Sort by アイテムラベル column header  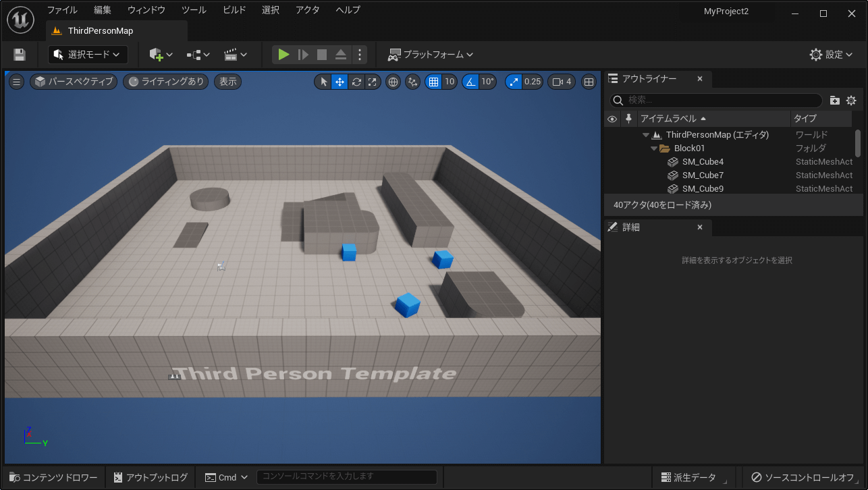[x=714, y=119]
